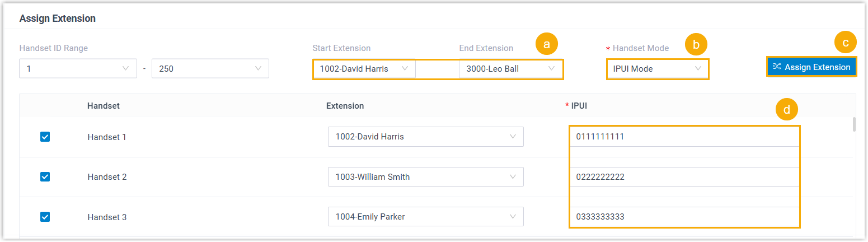
Task: Open Handset ID Range start dropdown
Action: coord(78,69)
